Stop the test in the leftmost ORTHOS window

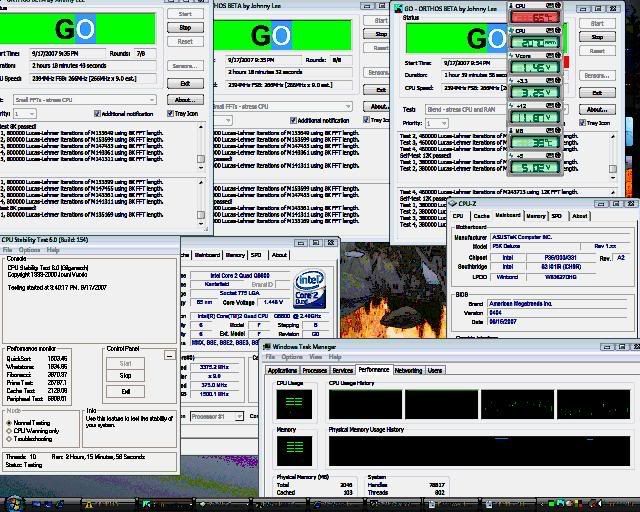tap(185, 28)
